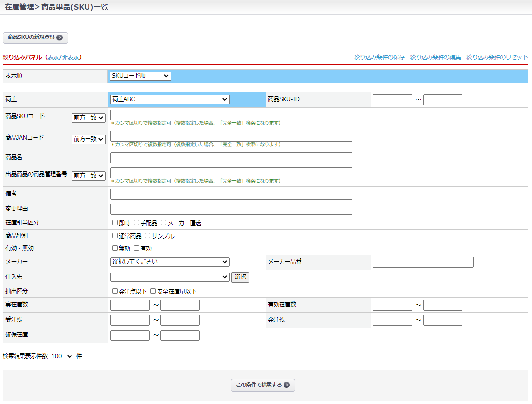This screenshot has width=532, height=404.
Task: Open 絞り込み条件の編集 link
Action: click(435, 57)
